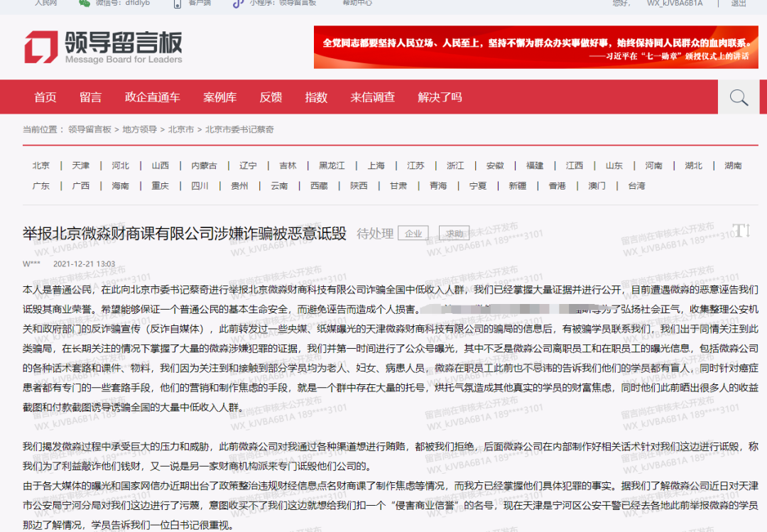Click the search magnifier icon
The width and height of the screenshot is (767, 532).
(739, 97)
